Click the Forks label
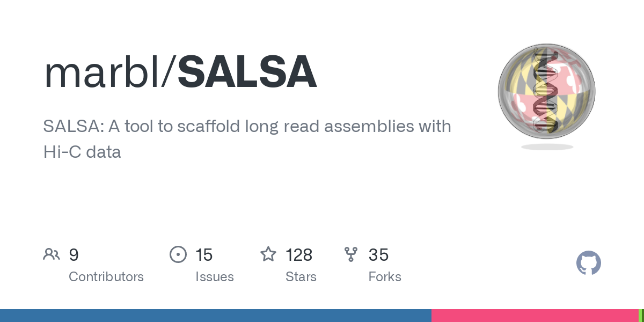The height and width of the screenshot is (322, 644). pyautogui.click(x=385, y=277)
